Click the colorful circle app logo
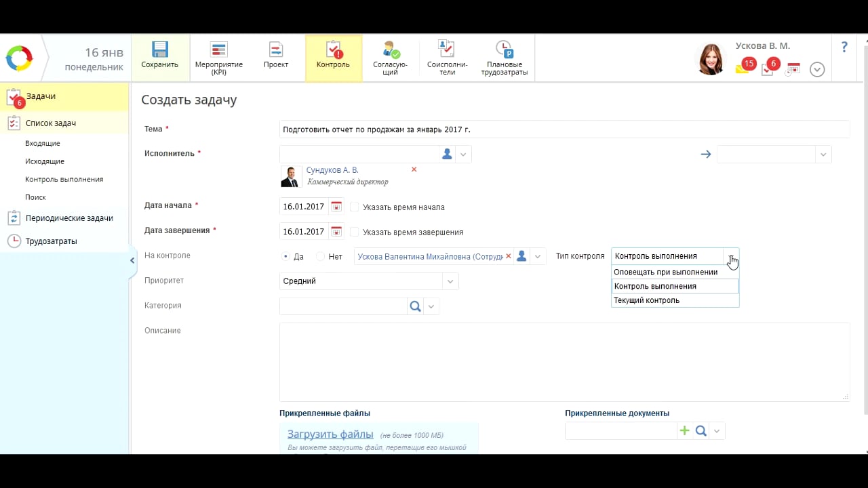 point(19,58)
